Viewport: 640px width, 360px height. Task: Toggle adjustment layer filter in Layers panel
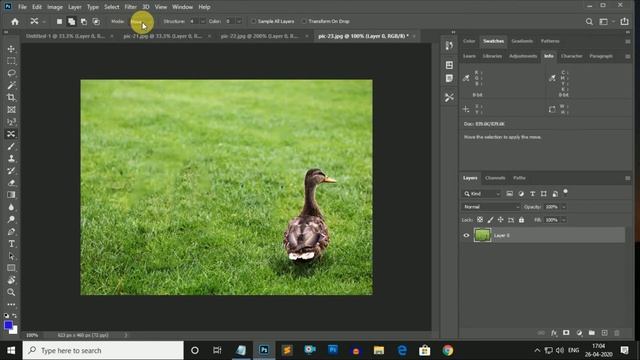521,194
